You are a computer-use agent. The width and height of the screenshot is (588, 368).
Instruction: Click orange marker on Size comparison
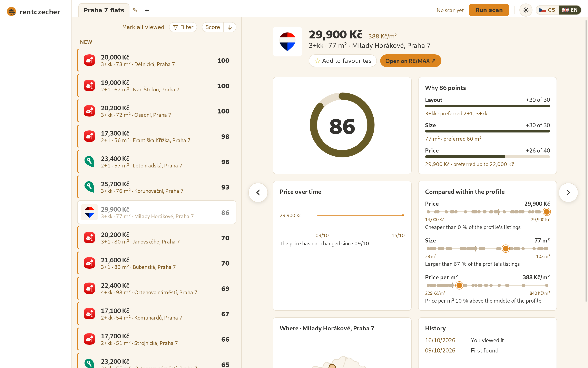pyautogui.click(x=506, y=248)
